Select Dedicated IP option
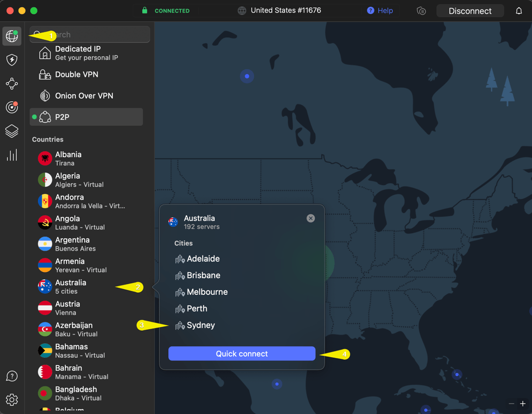The width and height of the screenshot is (532, 414). [87, 53]
